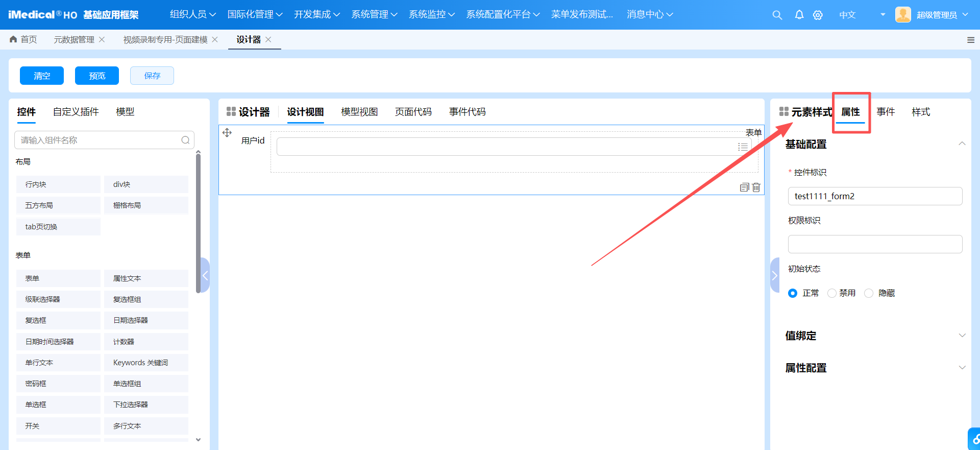Open settings gear icon in header

click(818, 15)
